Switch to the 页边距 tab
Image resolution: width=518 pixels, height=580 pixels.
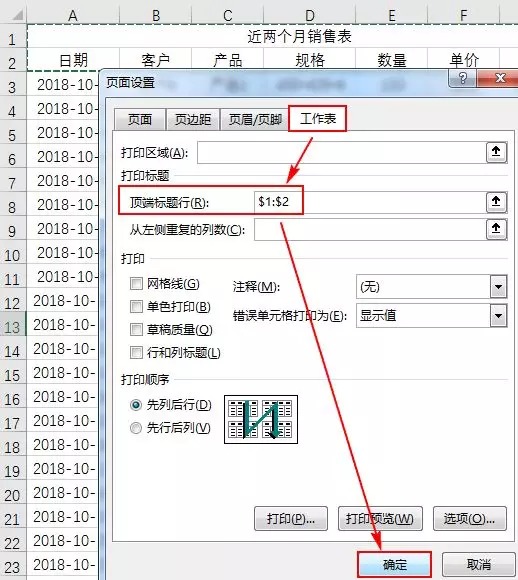pyautogui.click(x=193, y=119)
